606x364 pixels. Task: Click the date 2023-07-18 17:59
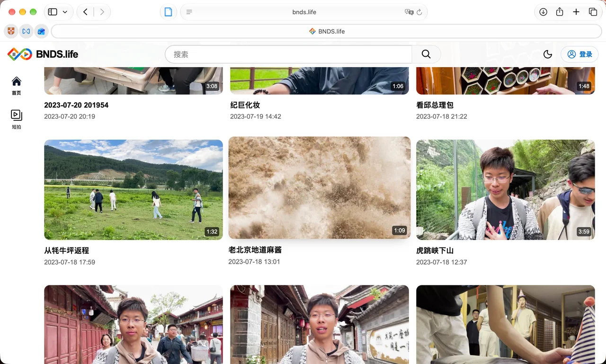(70, 262)
